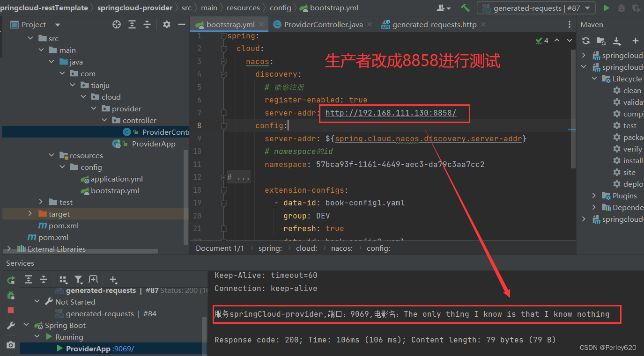Reload all Maven projects
644x356 pixels.
point(586,41)
